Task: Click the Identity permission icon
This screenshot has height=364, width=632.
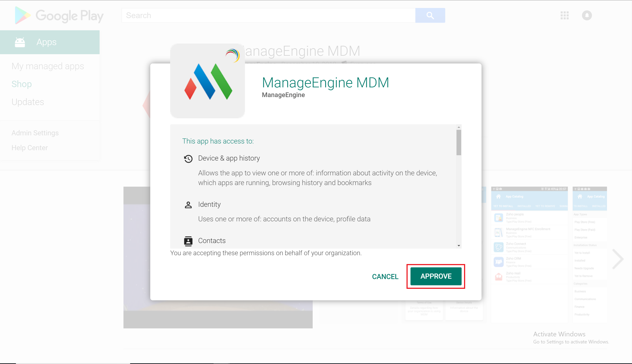Action: point(188,205)
